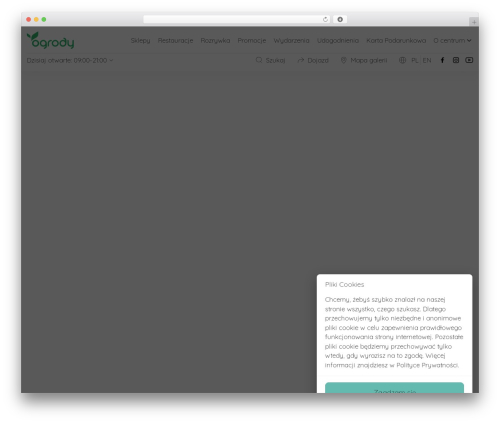Open the YouTube channel icon
The image size is (500, 423).
pyautogui.click(x=469, y=60)
